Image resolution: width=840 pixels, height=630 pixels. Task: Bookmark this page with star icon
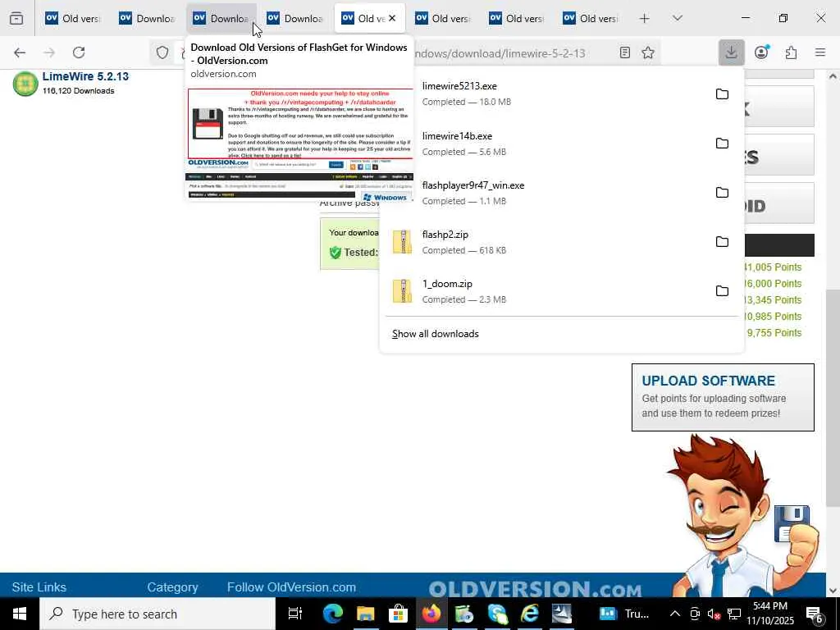648,52
